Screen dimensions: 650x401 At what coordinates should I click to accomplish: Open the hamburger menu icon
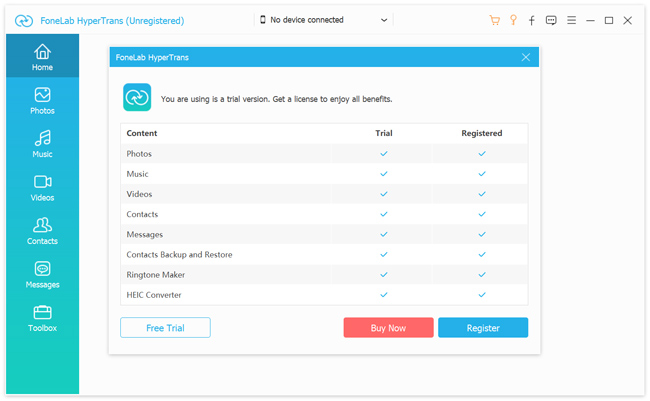tap(571, 20)
